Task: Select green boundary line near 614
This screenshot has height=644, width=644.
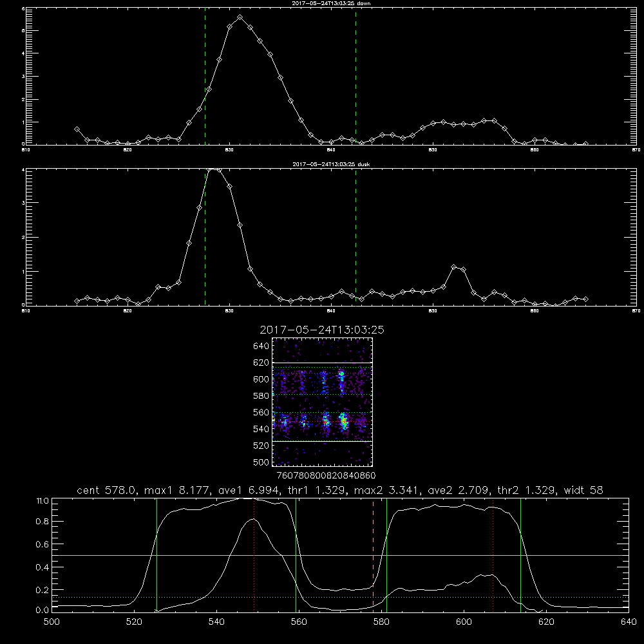Action: pos(520,554)
